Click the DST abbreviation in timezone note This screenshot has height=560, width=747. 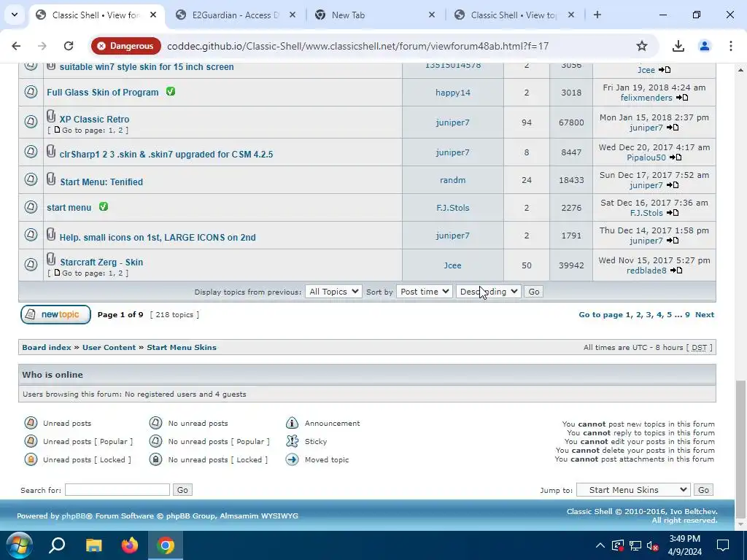699,347
